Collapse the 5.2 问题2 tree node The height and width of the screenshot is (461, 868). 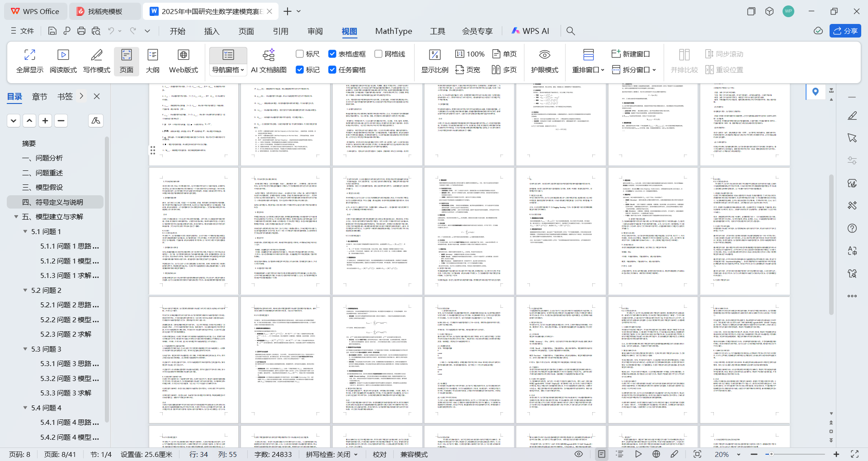tap(25, 290)
